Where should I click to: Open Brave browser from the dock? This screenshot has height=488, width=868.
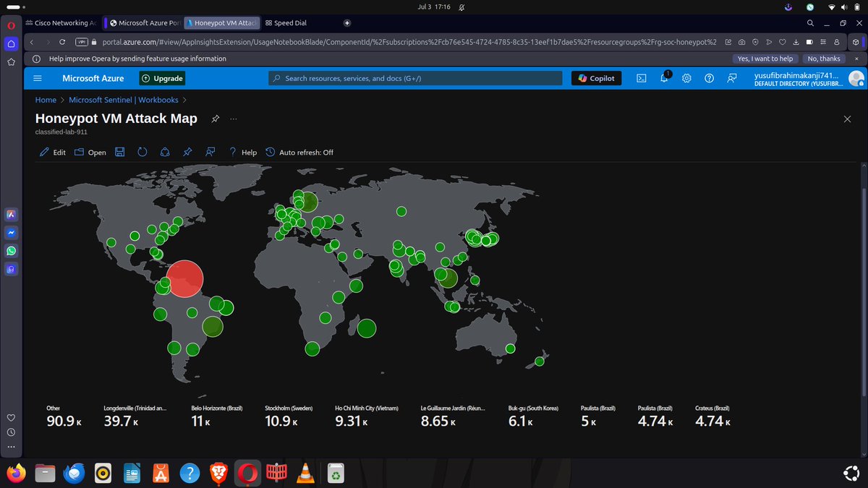coord(218,473)
